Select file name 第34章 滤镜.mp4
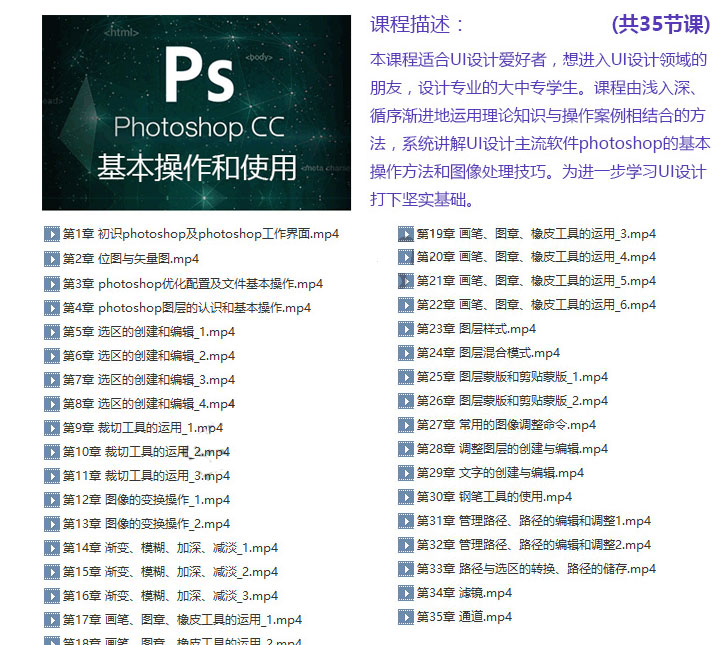The height and width of the screenshot is (645, 723). [x=464, y=593]
